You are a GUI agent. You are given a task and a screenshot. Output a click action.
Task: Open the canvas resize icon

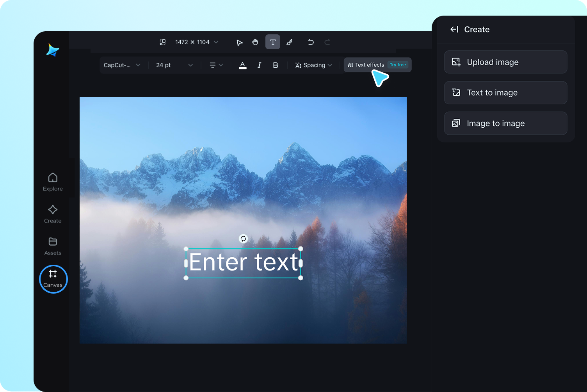(163, 42)
